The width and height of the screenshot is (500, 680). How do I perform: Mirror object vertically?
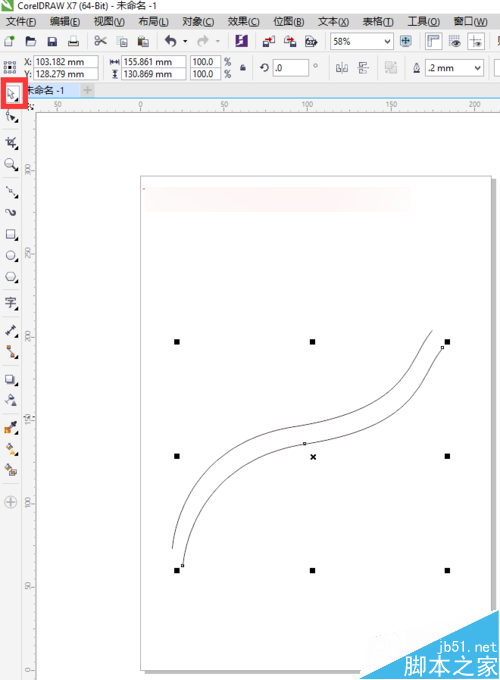[x=363, y=68]
